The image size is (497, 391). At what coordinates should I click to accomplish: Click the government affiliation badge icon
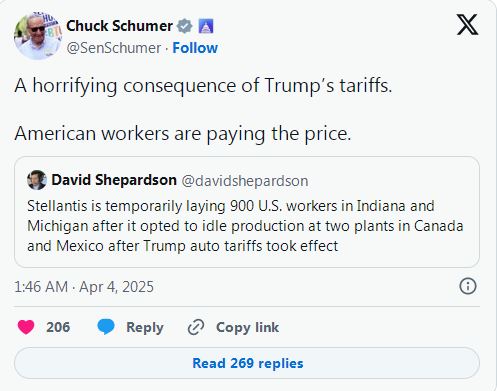pos(206,26)
